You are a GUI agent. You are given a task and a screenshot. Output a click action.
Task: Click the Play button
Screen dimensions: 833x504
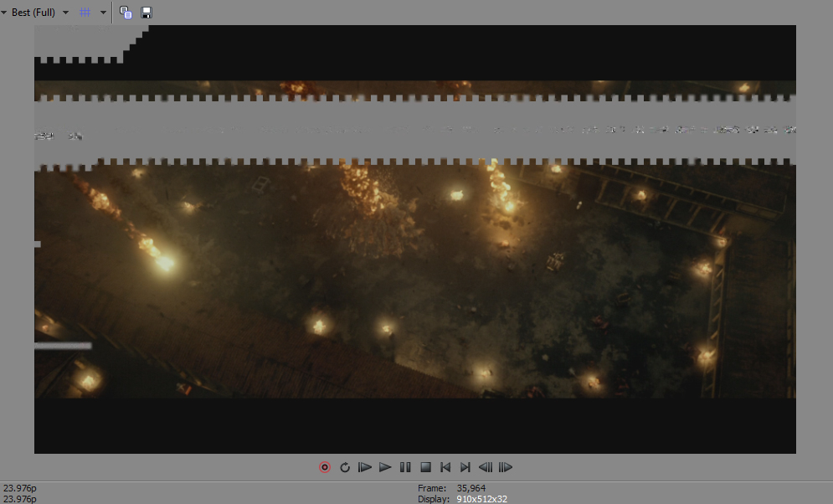tap(385, 467)
